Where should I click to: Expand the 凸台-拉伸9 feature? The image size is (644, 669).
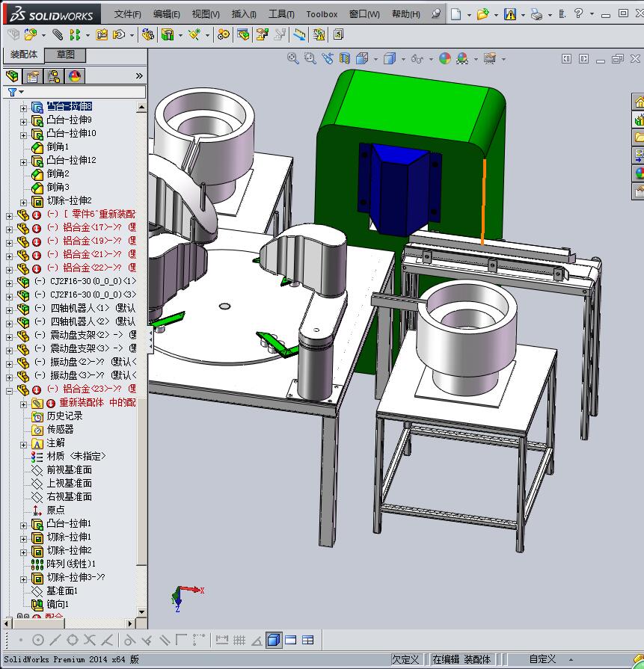[x=23, y=122]
